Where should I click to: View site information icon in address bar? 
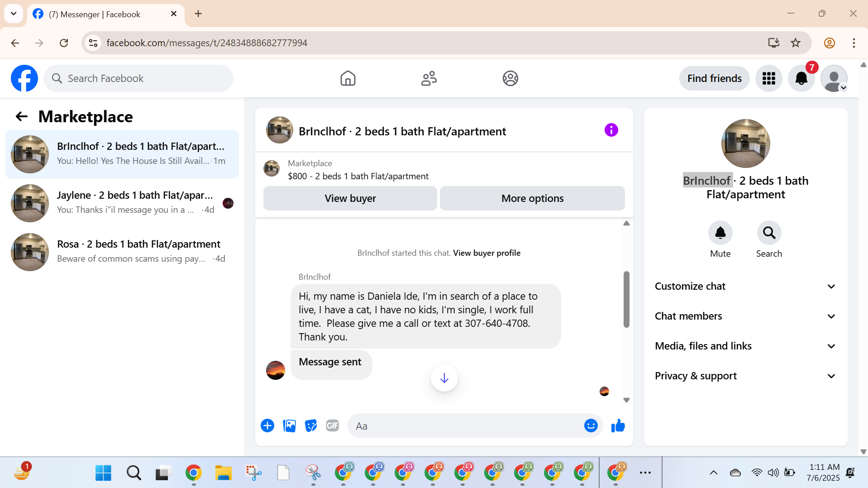click(x=93, y=43)
